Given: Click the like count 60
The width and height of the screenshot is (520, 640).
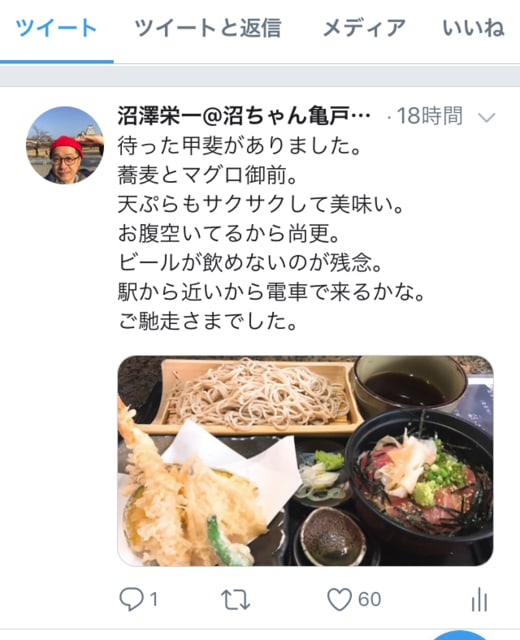Looking at the screenshot, I should coord(369,599).
